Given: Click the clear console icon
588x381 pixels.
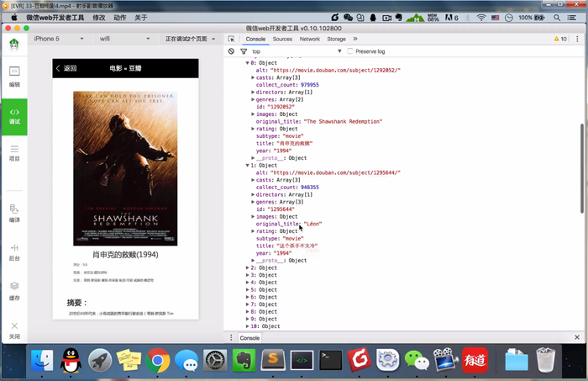Looking at the screenshot, I should coord(232,51).
